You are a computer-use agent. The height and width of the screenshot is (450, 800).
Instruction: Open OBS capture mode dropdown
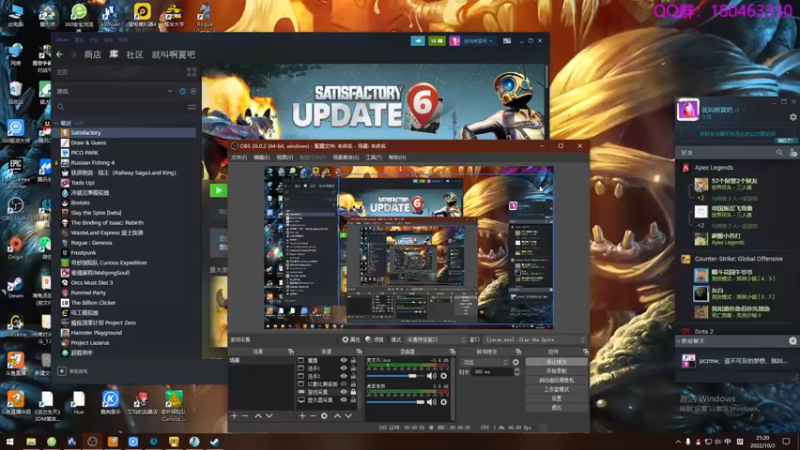pyautogui.click(x=436, y=340)
